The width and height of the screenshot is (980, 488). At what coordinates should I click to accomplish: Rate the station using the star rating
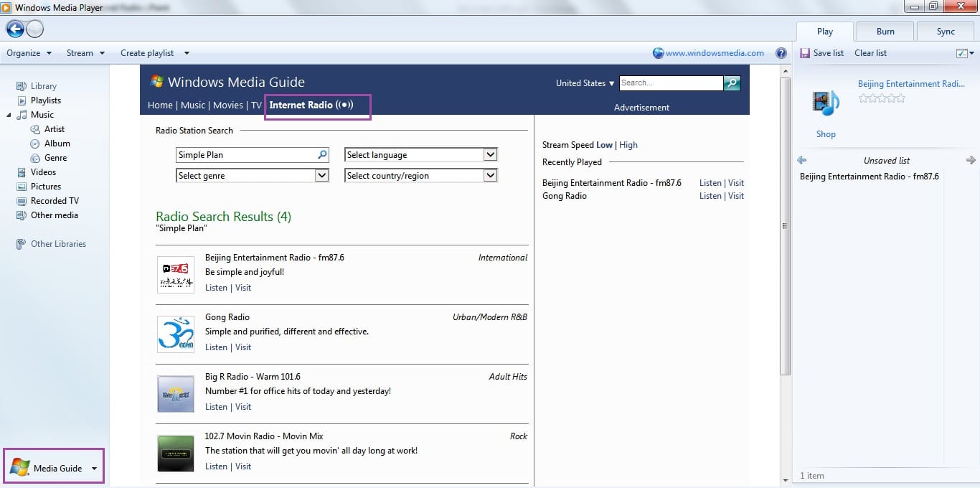pos(882,98)
